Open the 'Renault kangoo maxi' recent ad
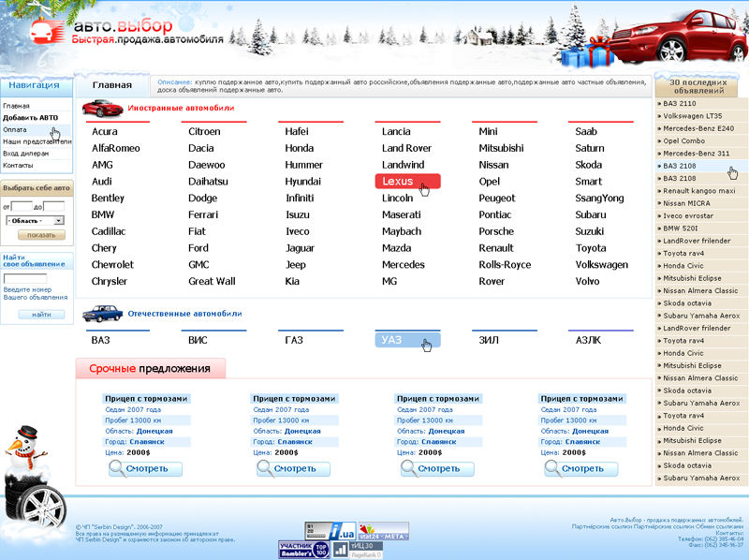The image size is (749, 560). click(698, 191)
